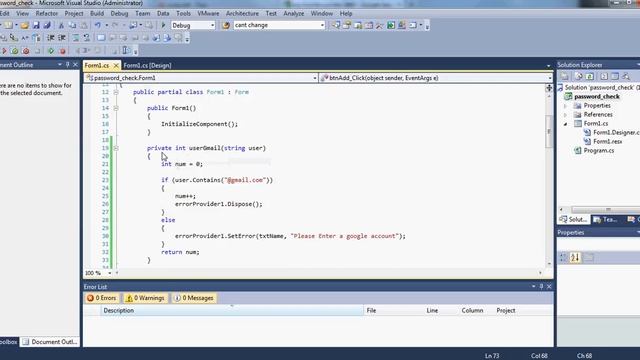The width and height of the screenshot is (640, 360).
Task: Select Form1.resx in Solution Explorer
Action: [607, 142]
